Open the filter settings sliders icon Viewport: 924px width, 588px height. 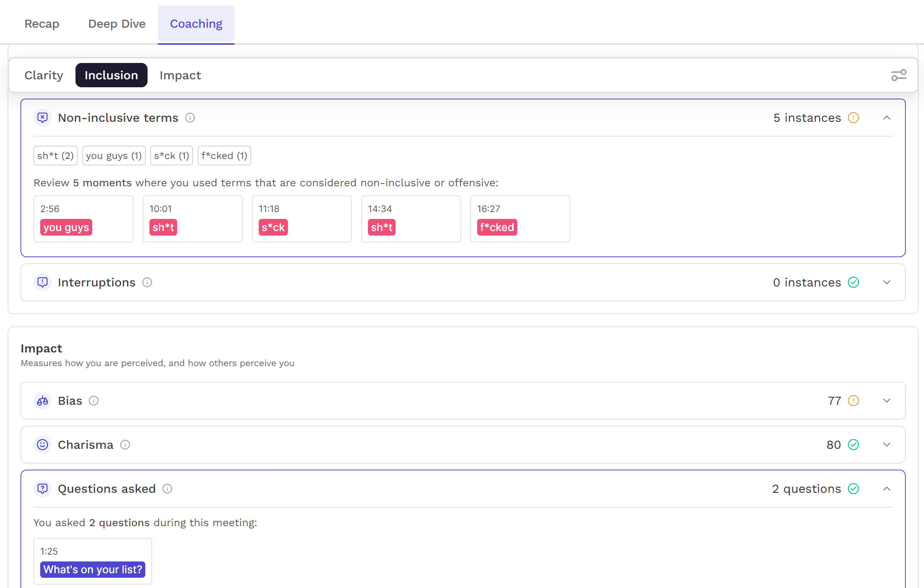pos(898,75)
